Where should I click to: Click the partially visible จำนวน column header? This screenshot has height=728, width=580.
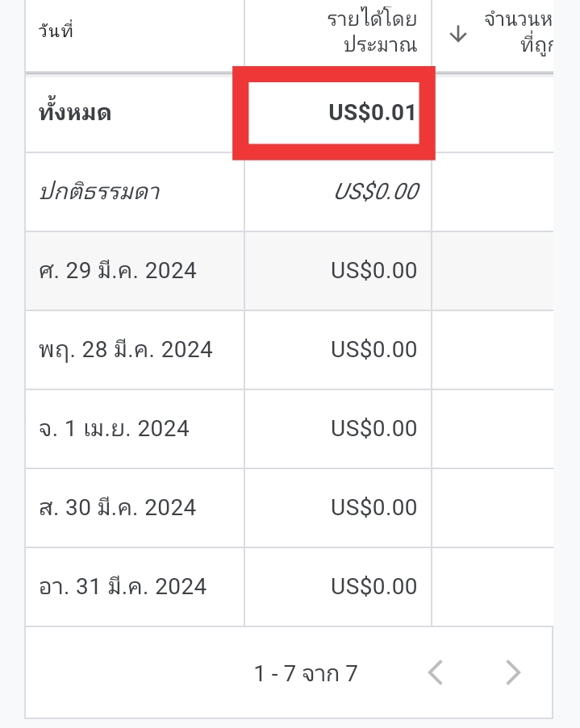[518, 32]
